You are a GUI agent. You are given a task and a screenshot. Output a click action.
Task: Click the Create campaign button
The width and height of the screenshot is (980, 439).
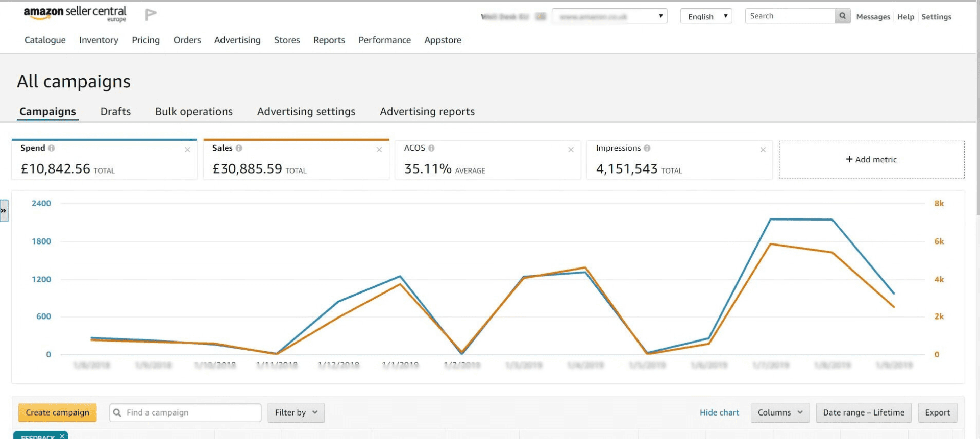(58, 412)
